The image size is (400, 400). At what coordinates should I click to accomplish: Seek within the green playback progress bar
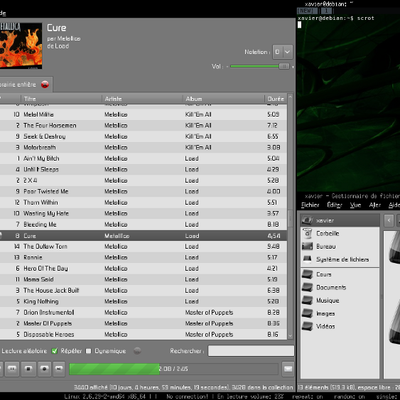click(174, 369)
